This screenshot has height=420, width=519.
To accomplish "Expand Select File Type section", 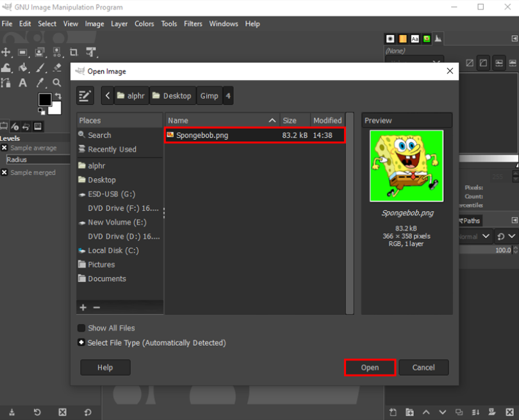I will [81, 343].
